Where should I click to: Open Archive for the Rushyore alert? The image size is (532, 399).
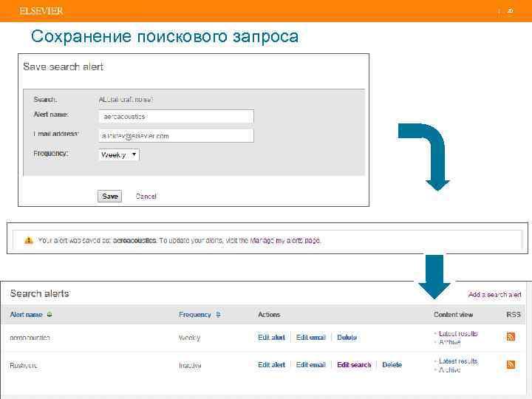[x=449, y=369]
